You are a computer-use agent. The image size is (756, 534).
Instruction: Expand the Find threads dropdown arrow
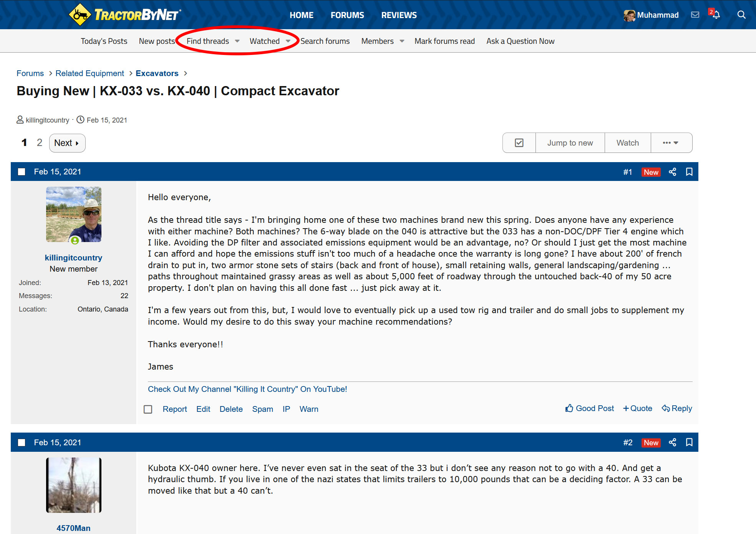(x=237, y=41)
